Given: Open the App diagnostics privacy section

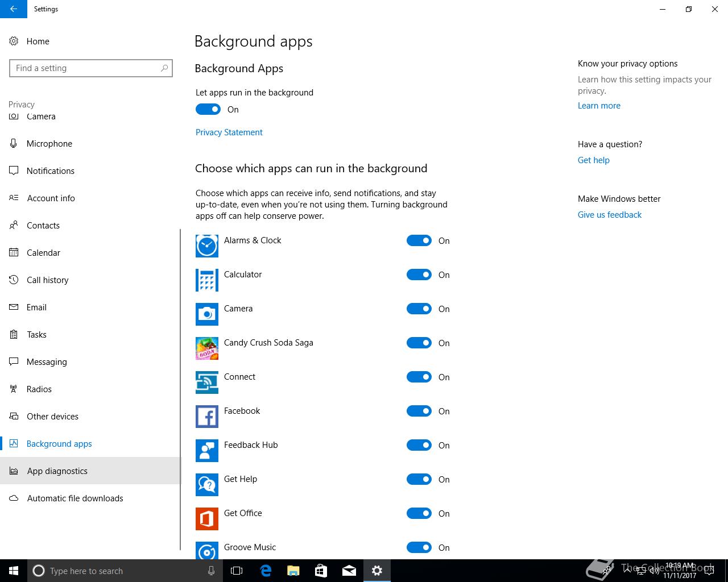Looking at the screenshot, I should click(x=57, y=471).
